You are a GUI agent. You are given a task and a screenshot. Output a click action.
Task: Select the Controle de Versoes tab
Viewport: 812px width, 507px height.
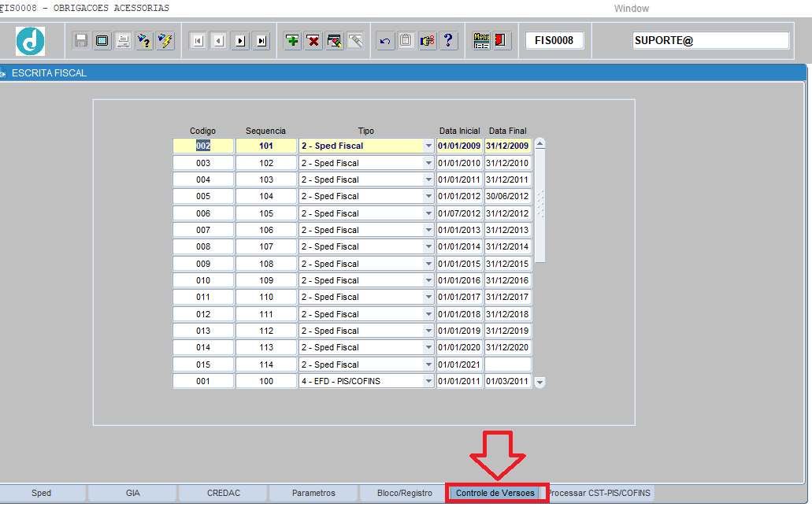click(x=495, y=493)
